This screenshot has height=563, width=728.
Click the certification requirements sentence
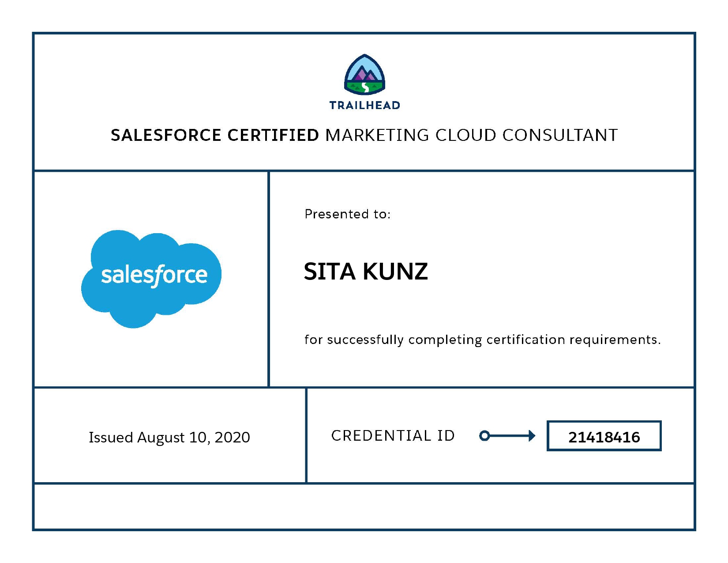coord(483,340)
